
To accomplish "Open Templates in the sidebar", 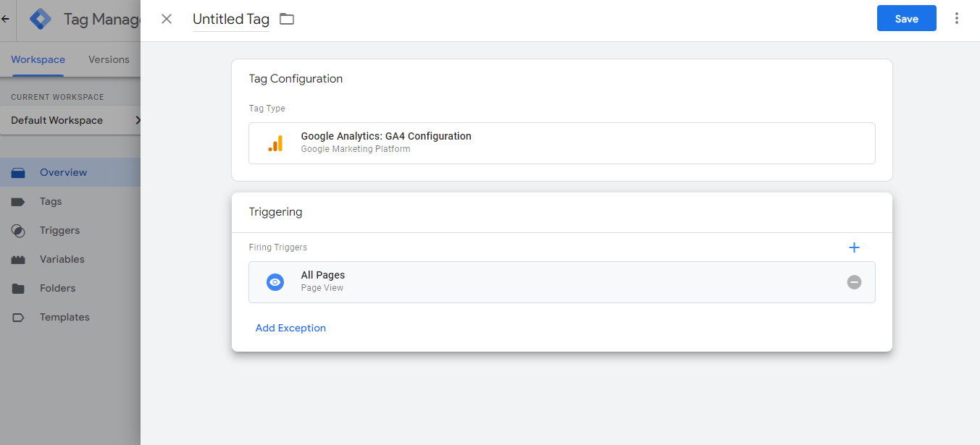I will [x=64, y=317].
